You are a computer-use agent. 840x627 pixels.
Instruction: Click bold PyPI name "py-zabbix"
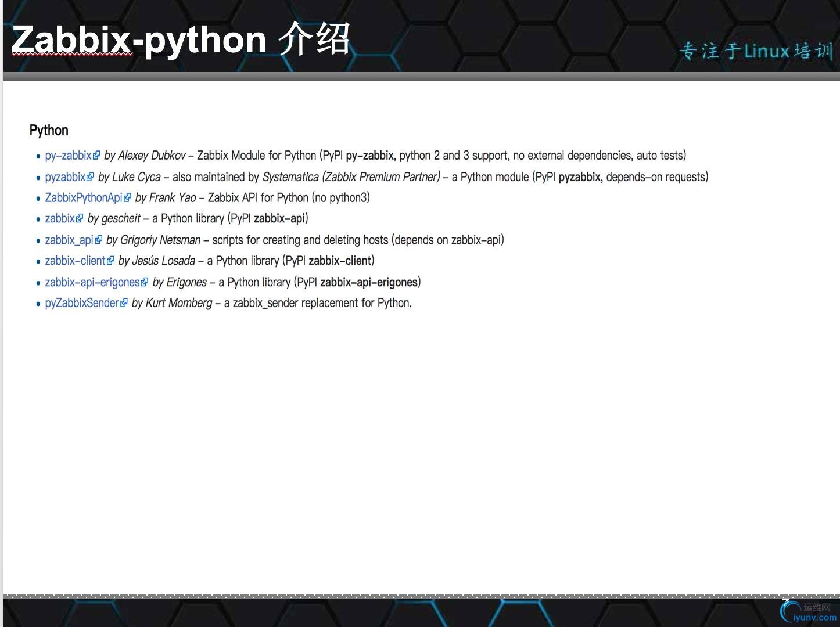click(369, 156)
